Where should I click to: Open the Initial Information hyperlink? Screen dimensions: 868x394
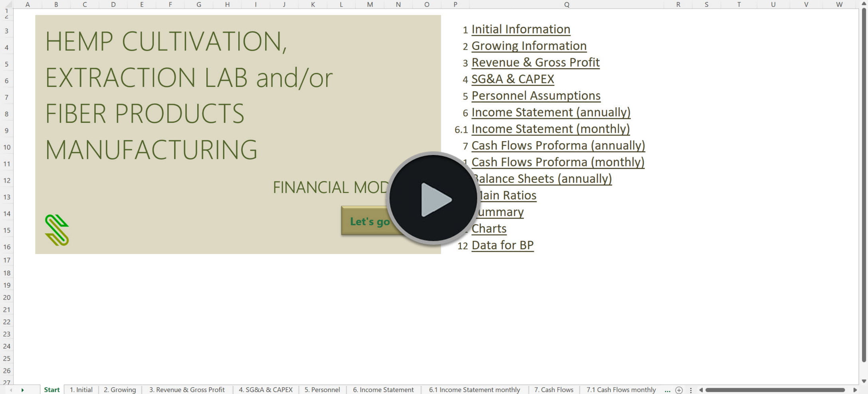tap(521, 29)
